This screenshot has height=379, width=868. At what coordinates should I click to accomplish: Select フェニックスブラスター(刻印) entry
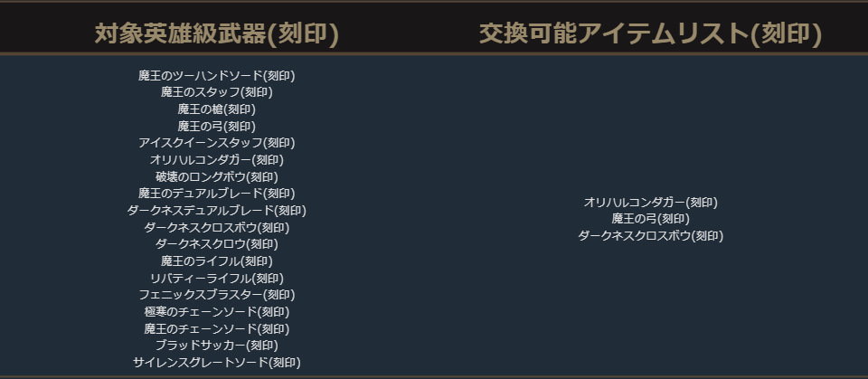point(217,294)
